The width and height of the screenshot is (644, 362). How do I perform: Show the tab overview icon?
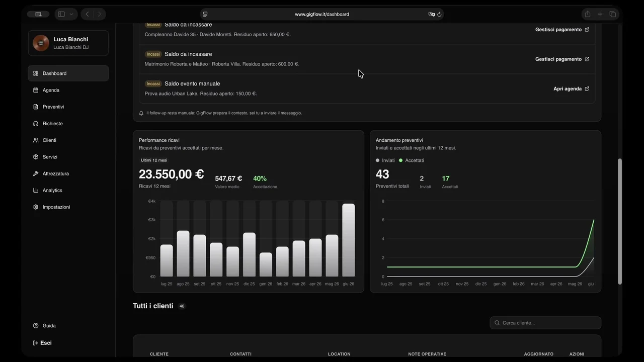tap(613, 14)
